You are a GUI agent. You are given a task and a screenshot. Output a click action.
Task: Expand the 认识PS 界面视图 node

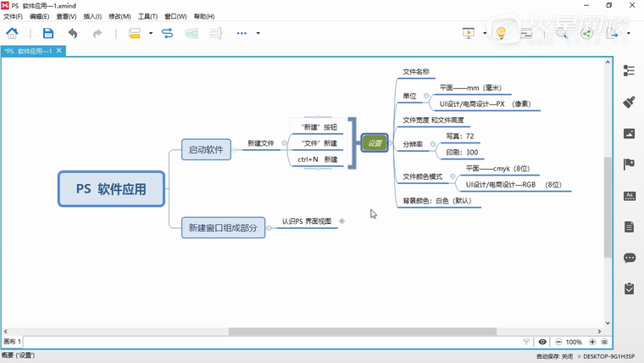pyautogui.click(x=341, y=221)
